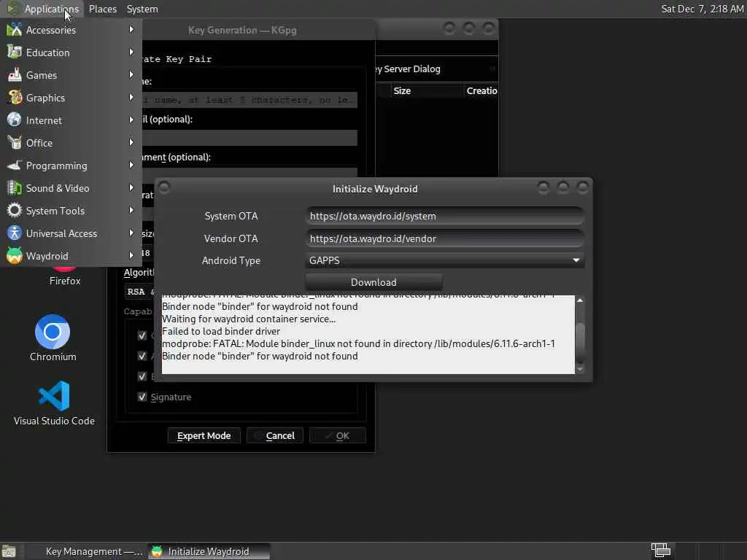
Task: Toggle the first capability checkbox in KGpg
Action: [x=142, y=335]
